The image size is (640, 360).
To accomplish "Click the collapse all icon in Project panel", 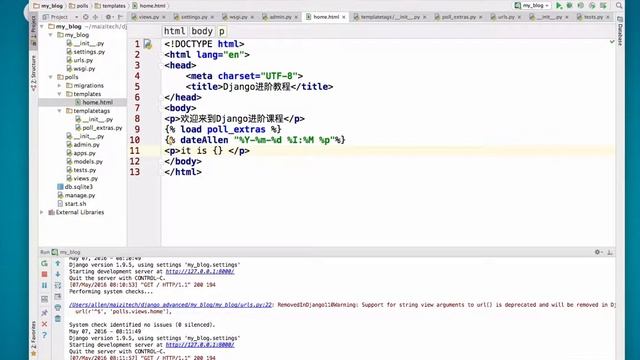I will (96, 17).
